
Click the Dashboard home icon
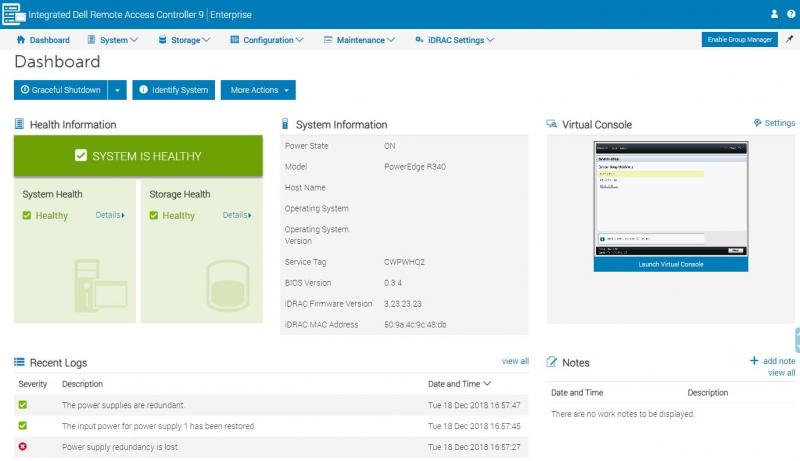click(21, 40)
